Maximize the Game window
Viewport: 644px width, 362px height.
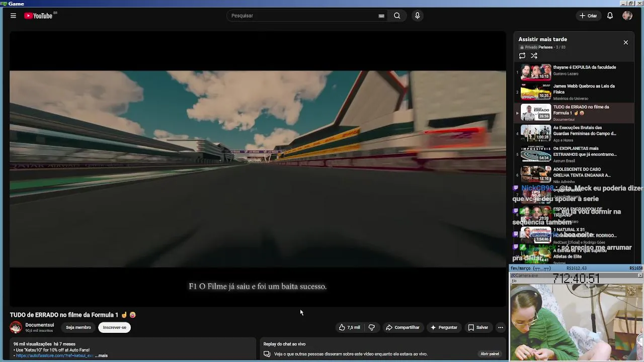click(631, 4)
